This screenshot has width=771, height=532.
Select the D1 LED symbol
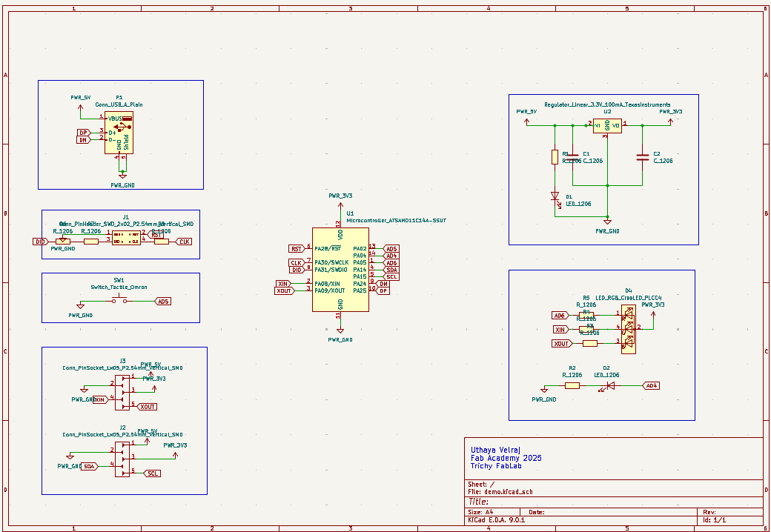(x=555, y=198)
